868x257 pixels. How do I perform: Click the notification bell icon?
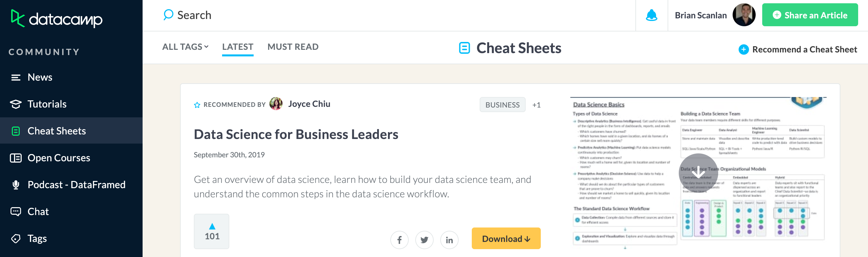tap(651, 15)
